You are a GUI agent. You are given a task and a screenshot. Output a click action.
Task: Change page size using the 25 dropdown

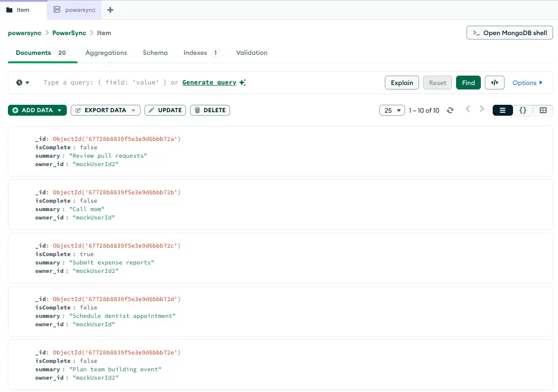(x=392, y=110)
